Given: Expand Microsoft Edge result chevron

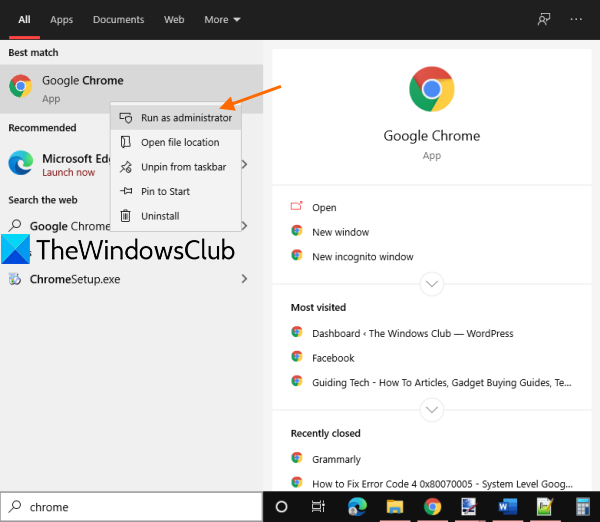Looking at the screenshot, I should [245, 165].
